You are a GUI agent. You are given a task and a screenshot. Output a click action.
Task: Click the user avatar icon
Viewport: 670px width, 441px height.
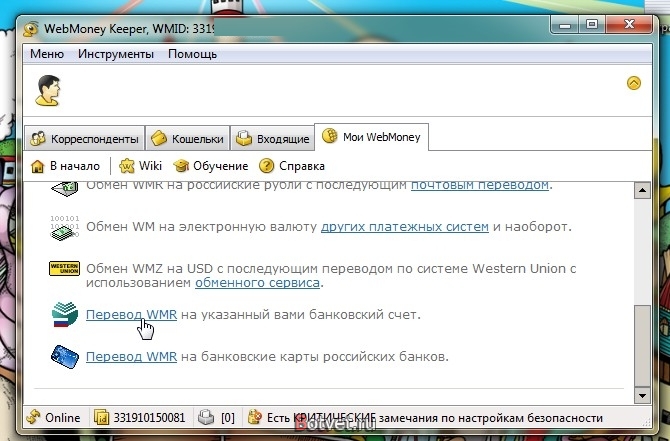[48, 90]
